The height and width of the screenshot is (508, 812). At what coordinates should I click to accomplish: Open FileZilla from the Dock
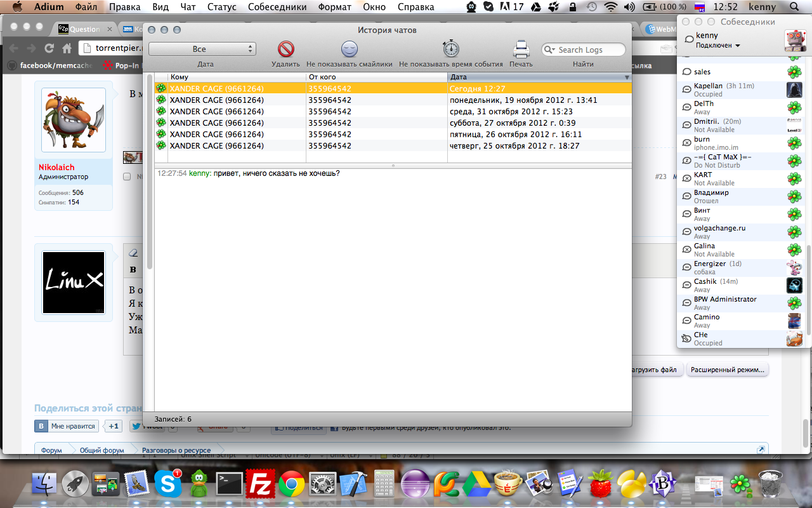coord(260,484)
